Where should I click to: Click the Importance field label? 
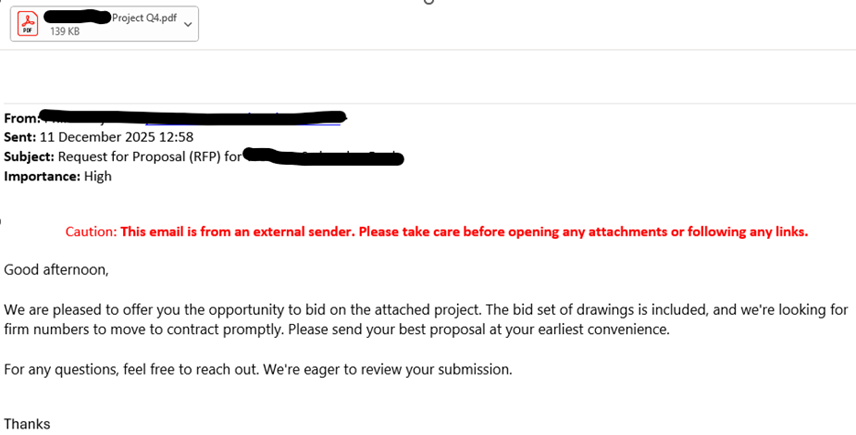pos(40,176)
